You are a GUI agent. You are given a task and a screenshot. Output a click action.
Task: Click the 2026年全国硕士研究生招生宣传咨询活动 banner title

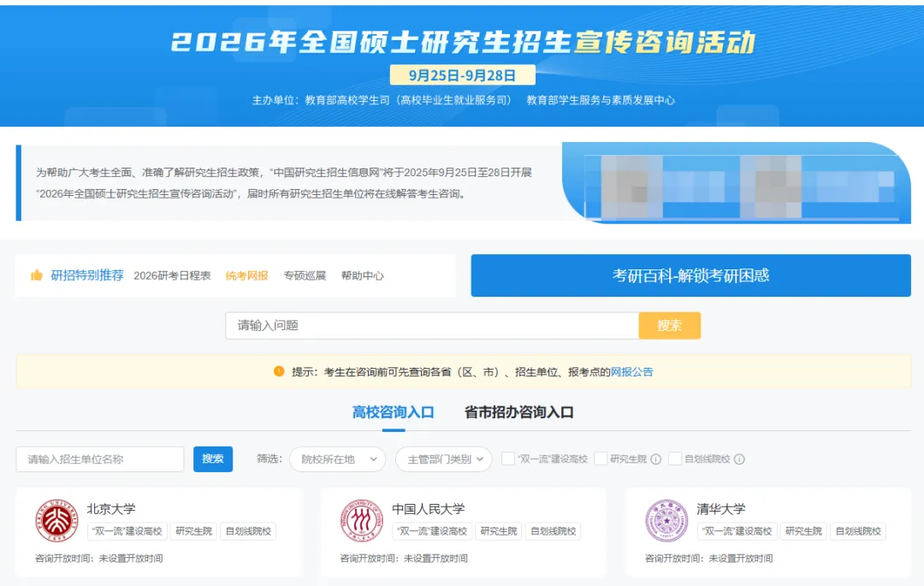(x=463, y=42)
